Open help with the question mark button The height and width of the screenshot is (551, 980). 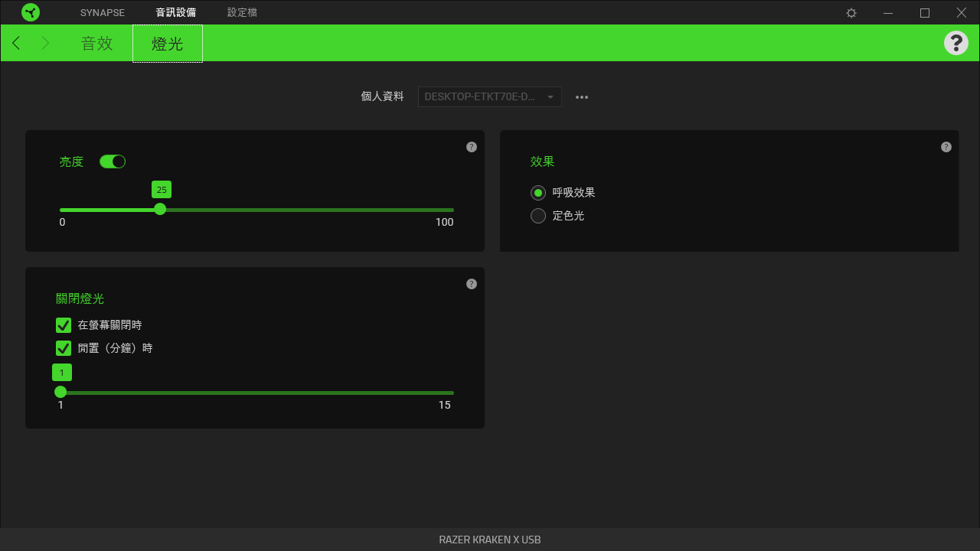click(956, 43)
